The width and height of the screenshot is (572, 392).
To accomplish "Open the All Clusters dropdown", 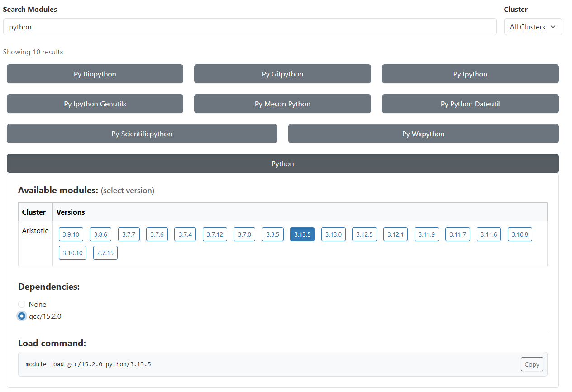I will [x=533, y=27].
